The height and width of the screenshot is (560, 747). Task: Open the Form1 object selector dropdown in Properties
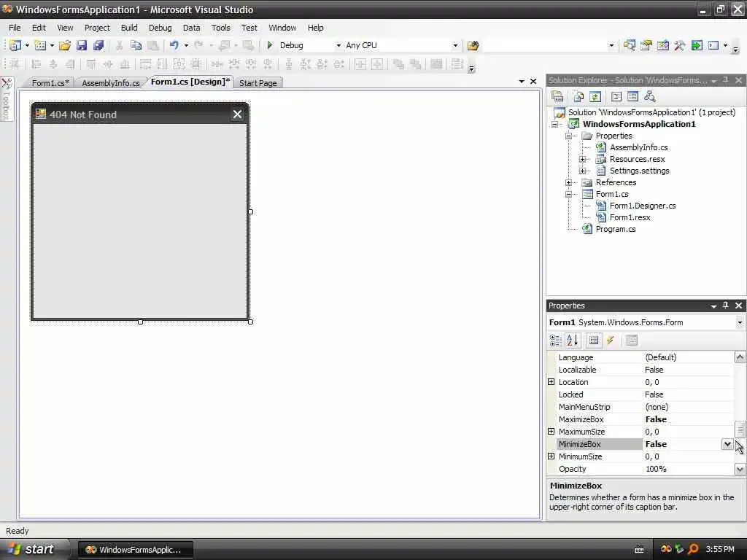pyautogui.click(x=740, y=322)
